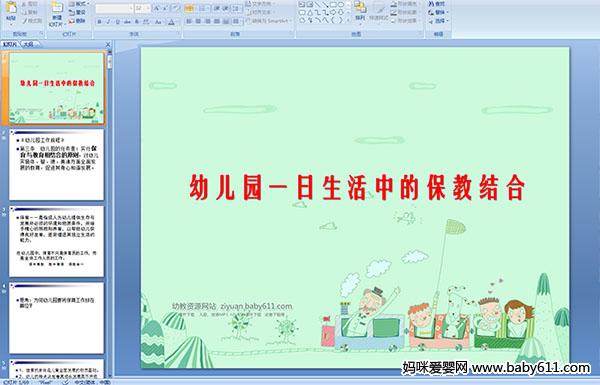Toggle Italic text formatting
This screenshot has height=385, width=600.
pos(108,22)
